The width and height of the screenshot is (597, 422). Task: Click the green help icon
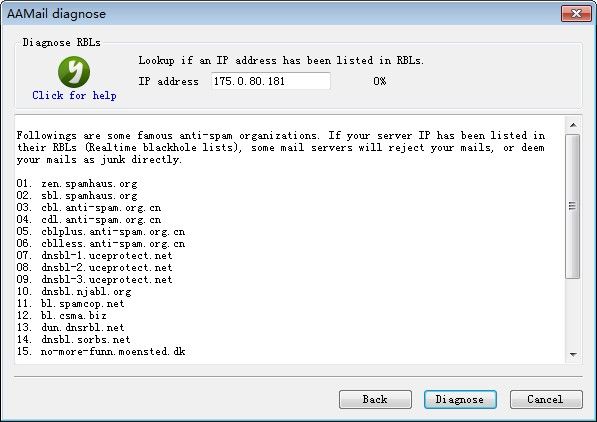tap(74, 72)
